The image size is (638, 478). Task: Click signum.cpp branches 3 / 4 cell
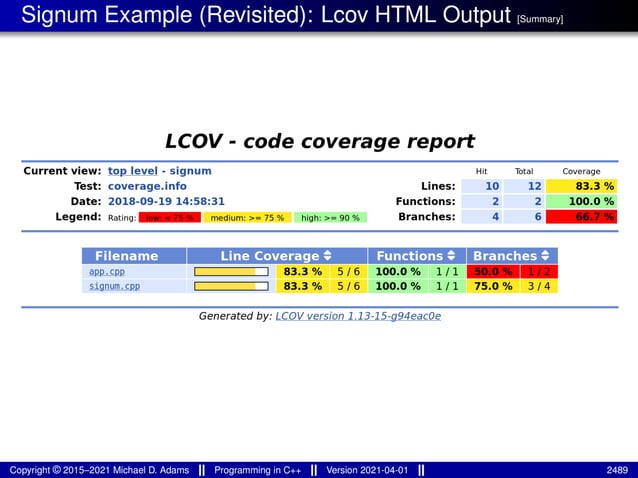coord(539,286)
